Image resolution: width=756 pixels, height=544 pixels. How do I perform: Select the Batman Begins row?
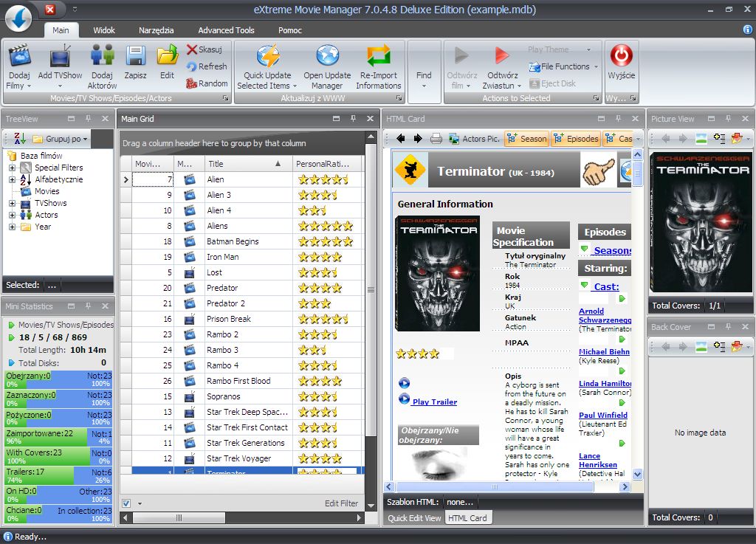(243, 241)
